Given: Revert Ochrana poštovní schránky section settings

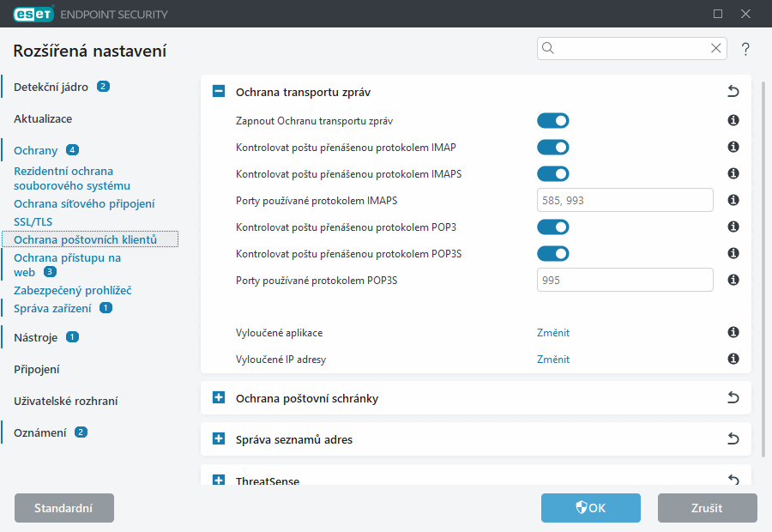Looking at the screenshot, I should [733, 398].
